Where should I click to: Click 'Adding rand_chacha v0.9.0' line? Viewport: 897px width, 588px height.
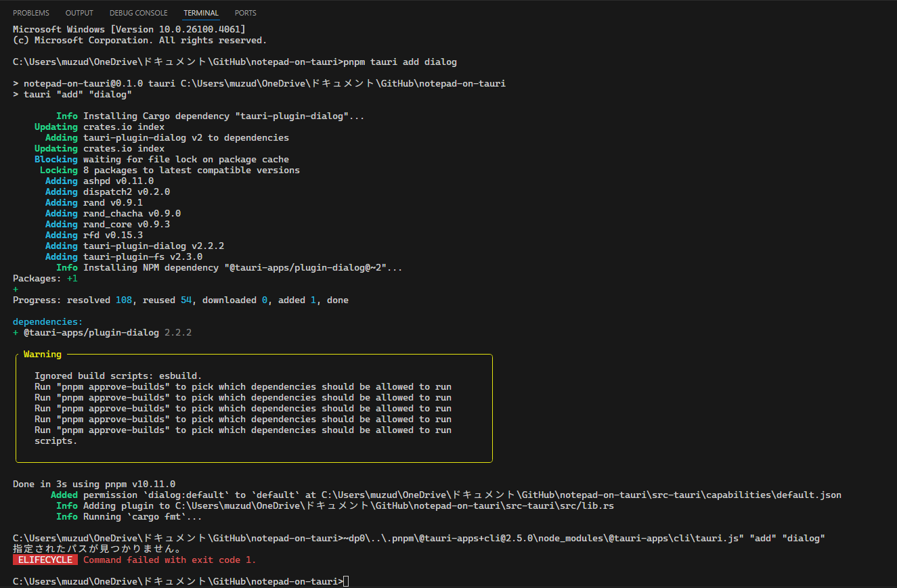[x=113, y=214]
